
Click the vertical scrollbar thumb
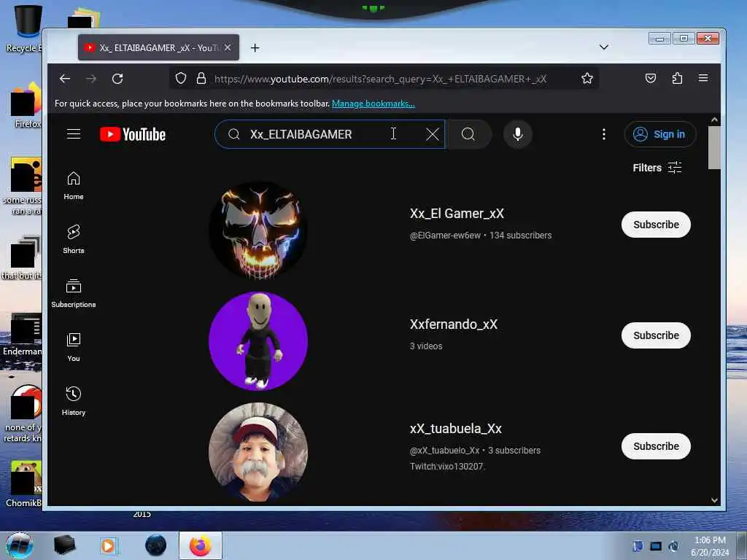714,147
